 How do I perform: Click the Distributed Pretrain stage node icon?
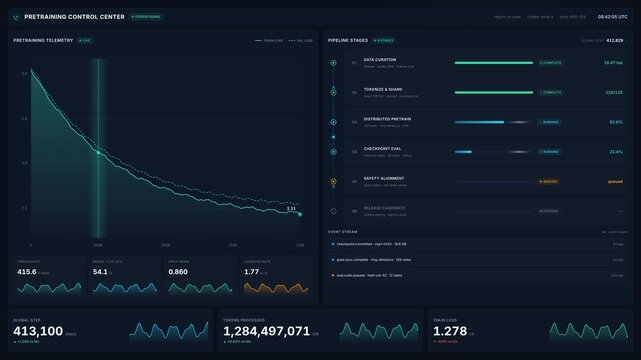pyautogui.click(x=334, y=122)
